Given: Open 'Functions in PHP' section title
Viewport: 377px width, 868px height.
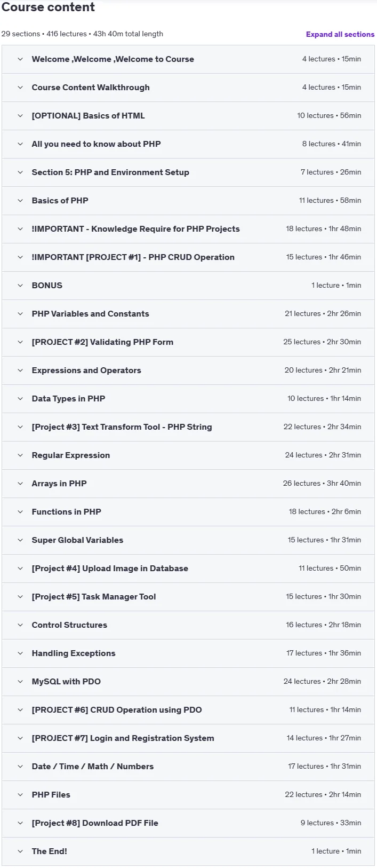Looking at the screenshot, I should click(66, 512).
